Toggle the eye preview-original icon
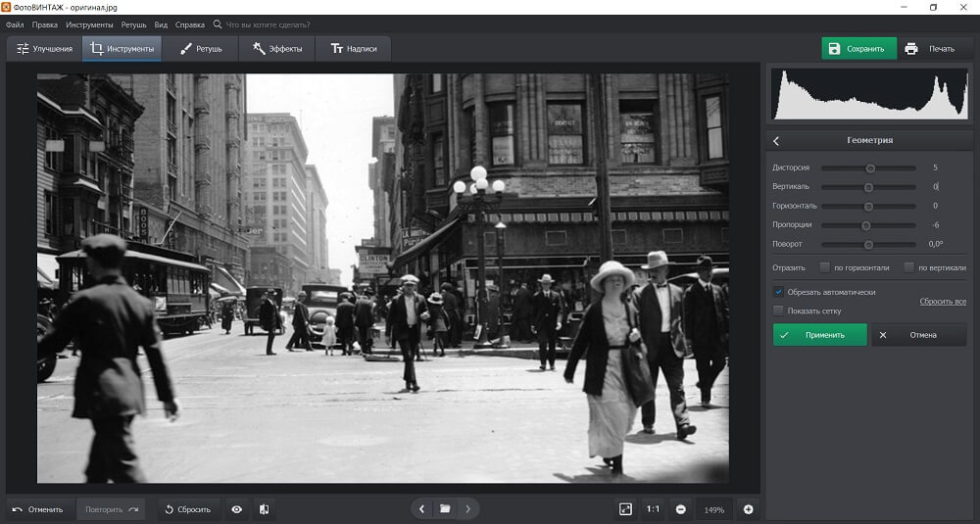 (x=237, y=509)
